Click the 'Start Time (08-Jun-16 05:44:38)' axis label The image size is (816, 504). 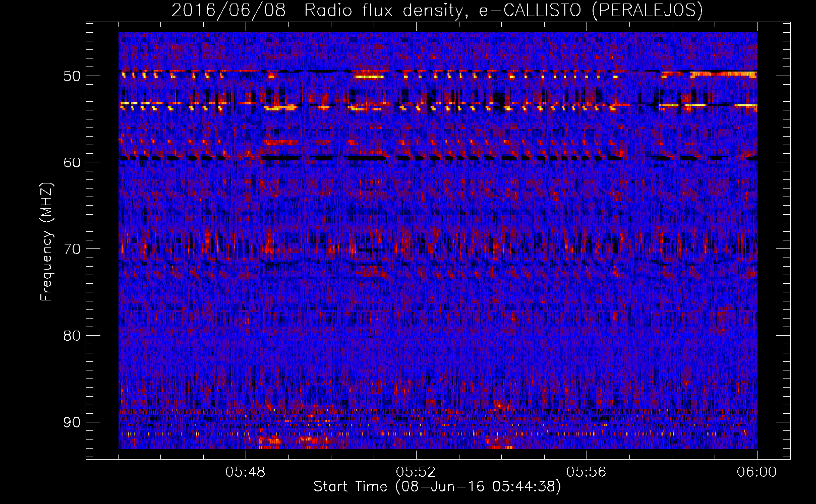437,487
